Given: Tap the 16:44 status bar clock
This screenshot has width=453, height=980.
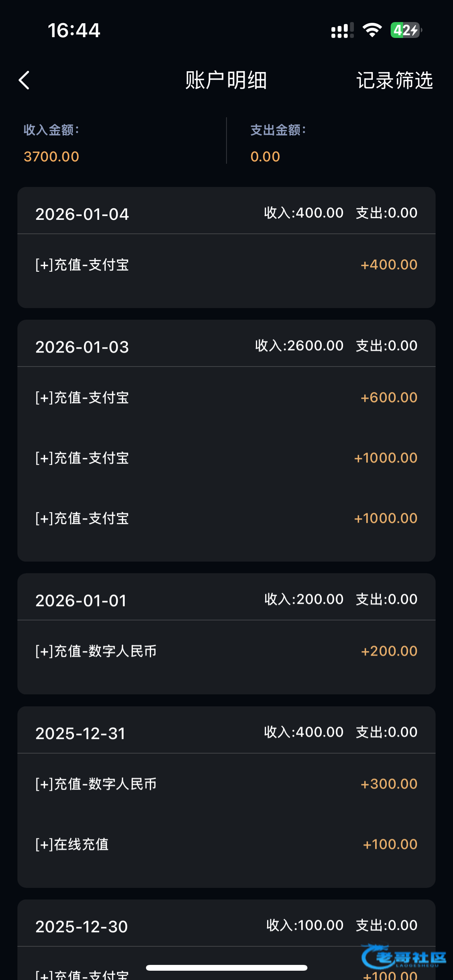Looking at the screenshot, I should 74,30.
